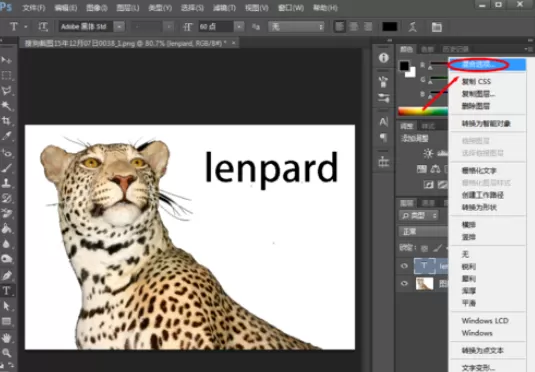Viewport: 535px width, 372px height.
Task: Open the Type tool preset picker arrow
Action: point(26,27)
